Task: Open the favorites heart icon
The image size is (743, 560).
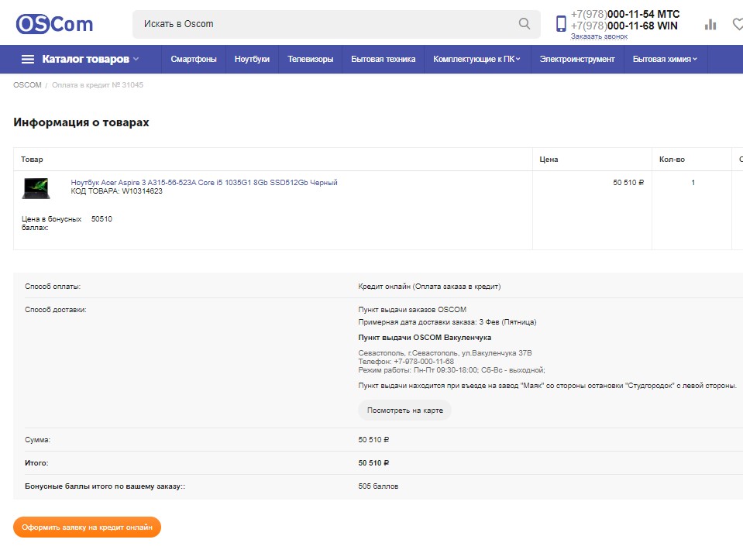Action: click(738, 25)
